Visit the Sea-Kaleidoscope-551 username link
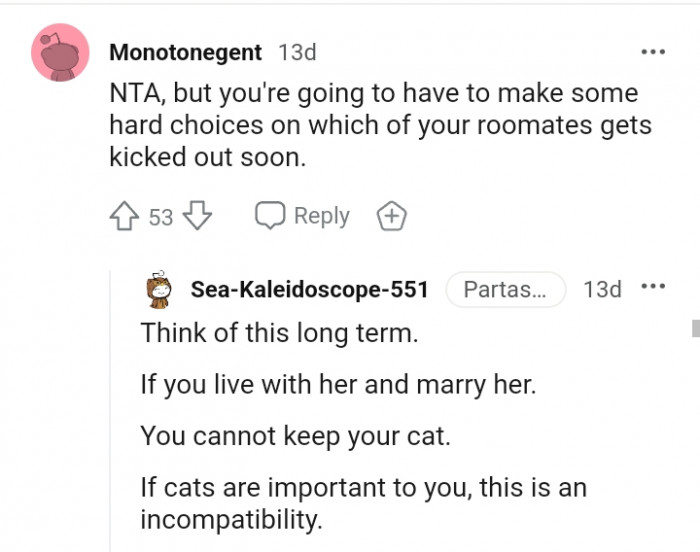This screenshot has width=700, height=552. (x=309, y=289)
